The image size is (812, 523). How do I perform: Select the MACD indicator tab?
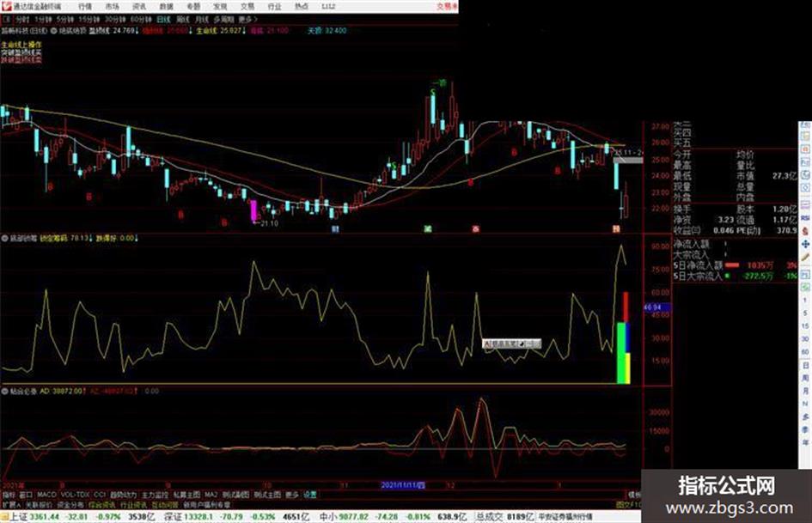[x=46, y=495]
